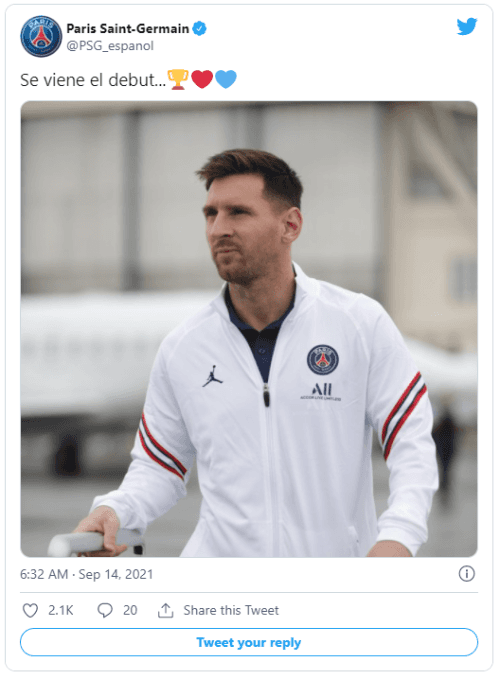Click the trophy emoji in tweet text

click(178, 79)
